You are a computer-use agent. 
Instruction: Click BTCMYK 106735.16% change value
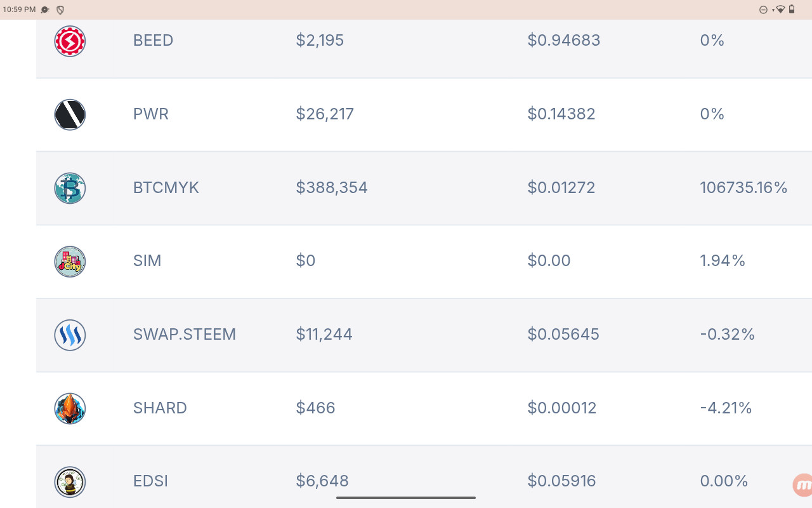(x=743, y=188)
